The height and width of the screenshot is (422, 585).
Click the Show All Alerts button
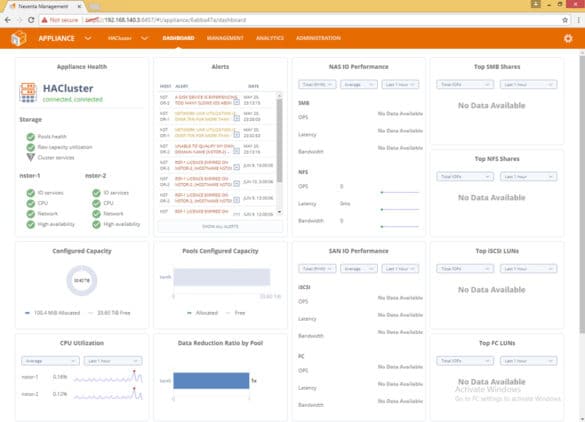tap(220, 226)
